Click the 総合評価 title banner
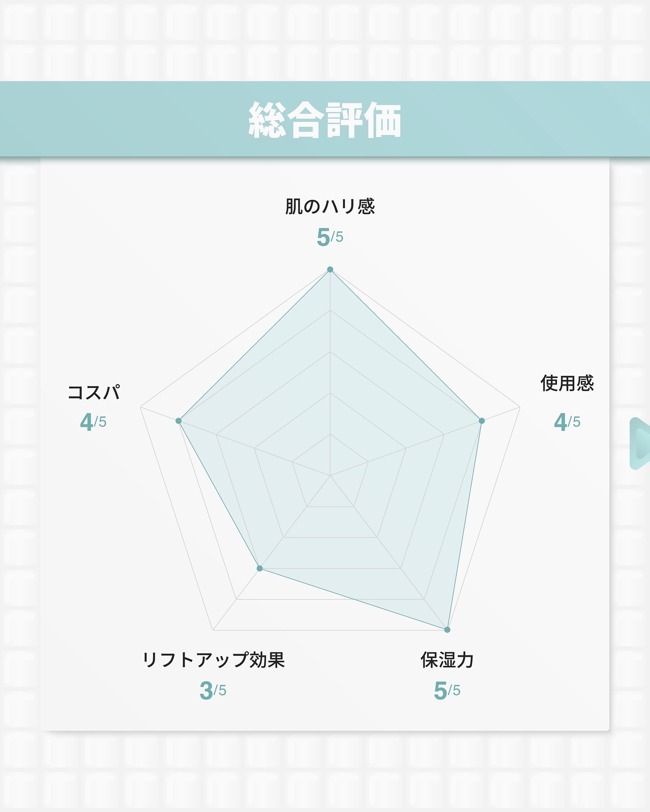 (x=325, y=120)
